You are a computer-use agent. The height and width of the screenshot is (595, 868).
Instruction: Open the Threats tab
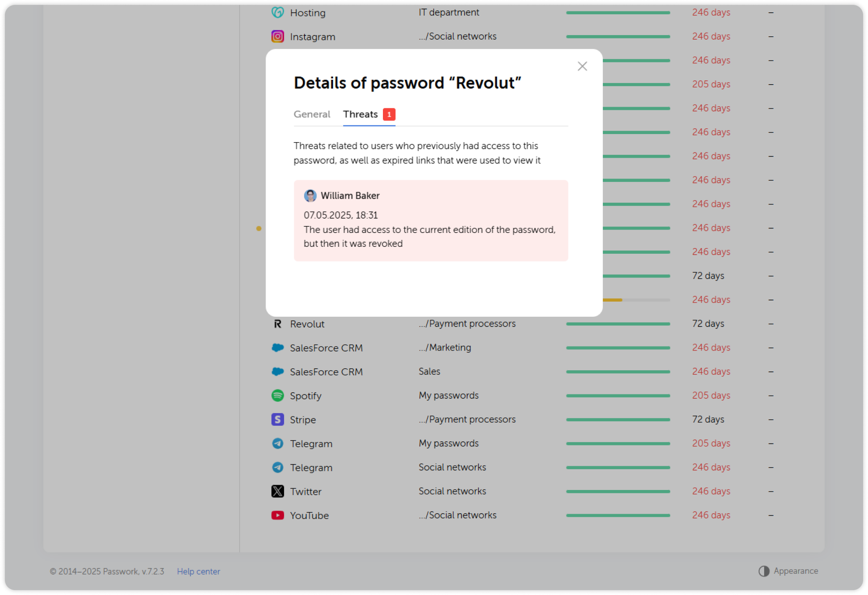pos(360,114)
